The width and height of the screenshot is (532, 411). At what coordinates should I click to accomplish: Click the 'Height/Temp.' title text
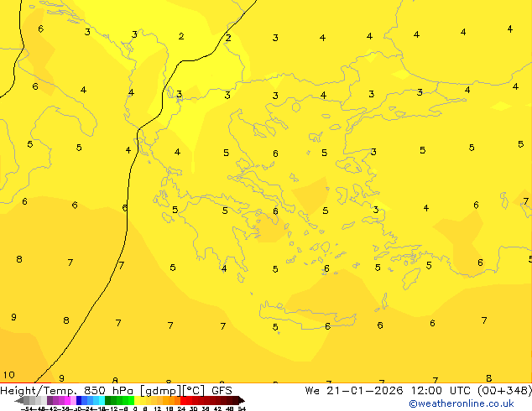click(x=39, y=391)
